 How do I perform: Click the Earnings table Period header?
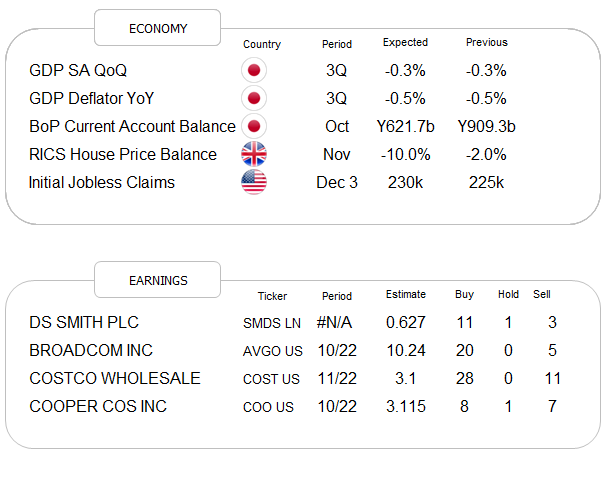pos(337,296)
